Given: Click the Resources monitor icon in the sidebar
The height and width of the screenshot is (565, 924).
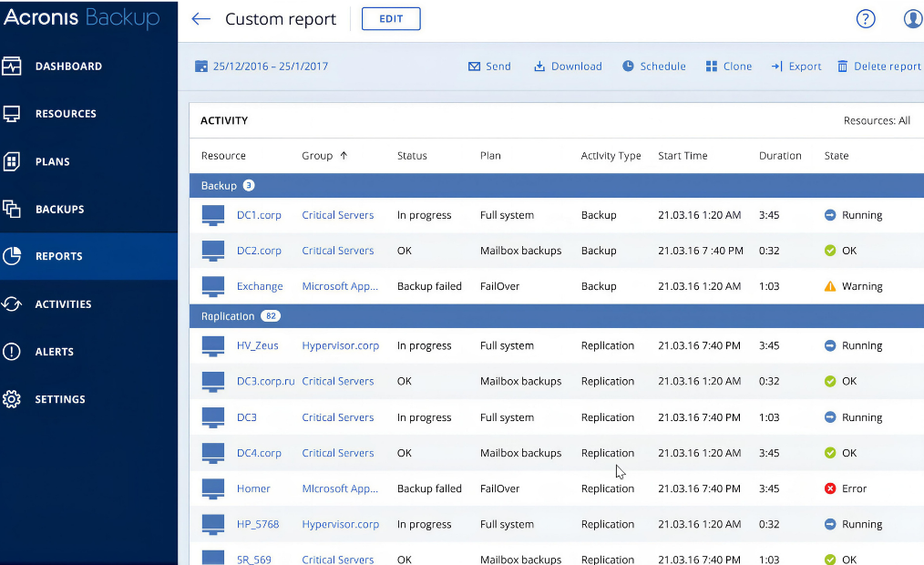Looking at the screenshot, I should point(11,114).
